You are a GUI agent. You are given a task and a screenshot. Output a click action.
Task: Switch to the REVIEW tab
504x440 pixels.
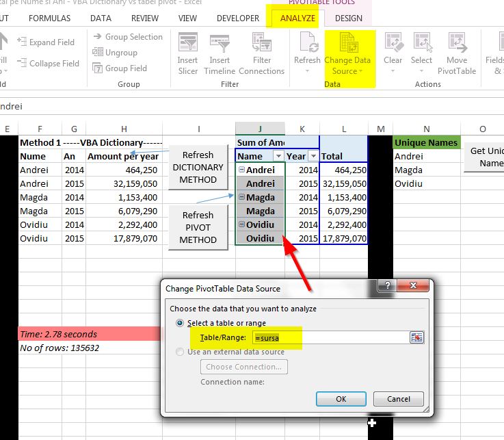[145, 18]
